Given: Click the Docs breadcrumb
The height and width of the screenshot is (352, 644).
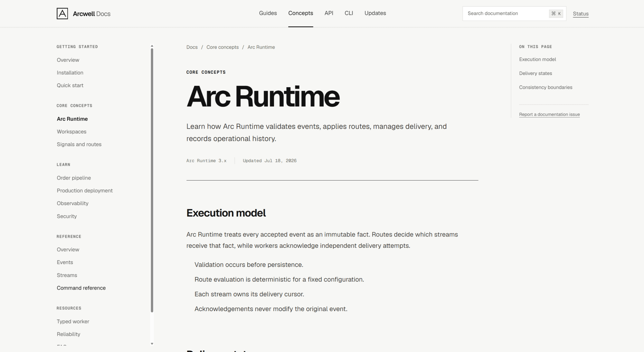Looking at the screenshot, I should click(192, 47).
